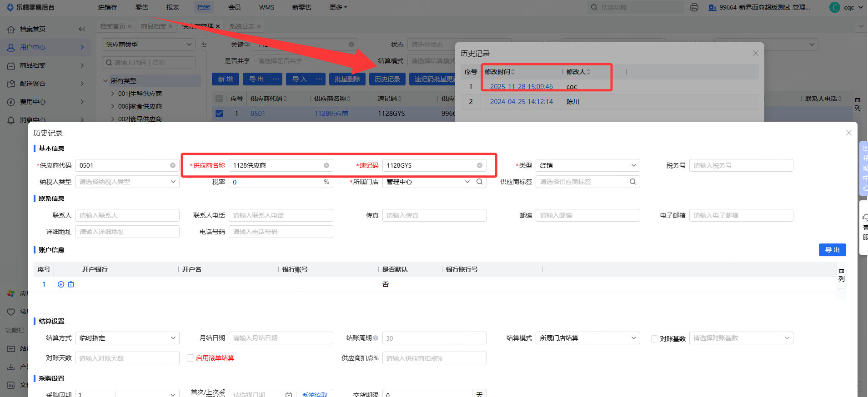This screenshot has height=397, width=868.
Task: Clear the 供应商代码 field with its X icon
Action: (x=173, y=165)
